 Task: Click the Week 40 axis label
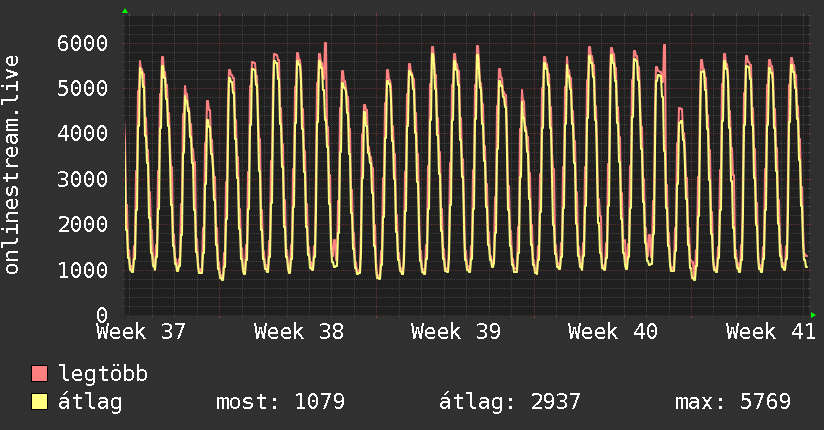(613, 332)
